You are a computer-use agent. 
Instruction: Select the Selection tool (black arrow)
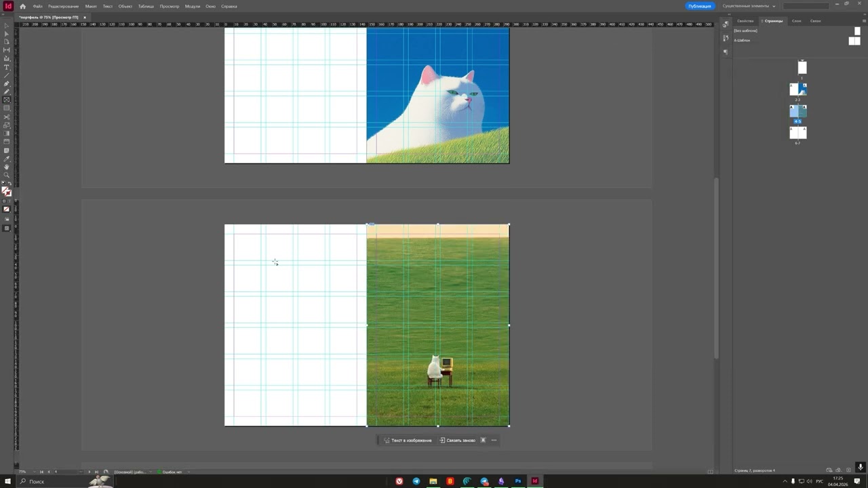point(7,26)
